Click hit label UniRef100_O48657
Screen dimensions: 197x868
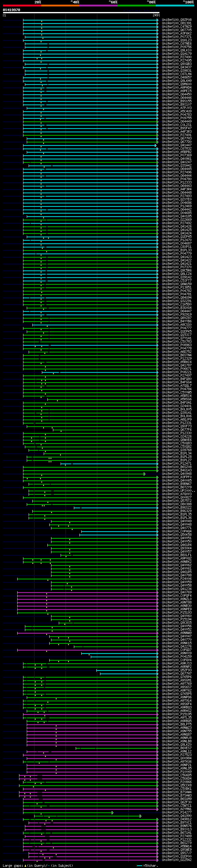(177, 77)
